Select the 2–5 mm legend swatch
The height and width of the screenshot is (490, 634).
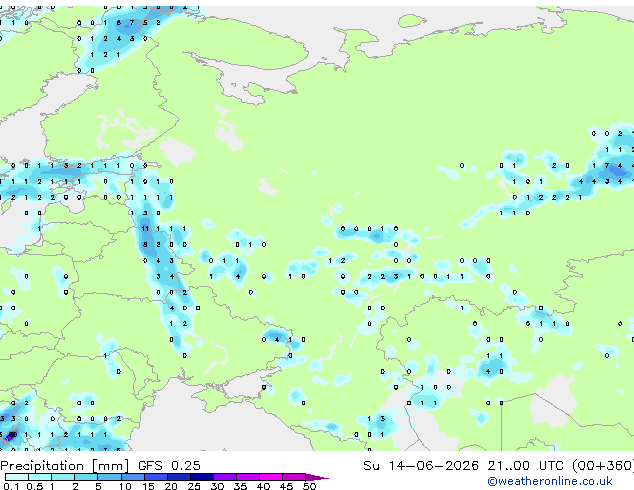tap(86, 477)
